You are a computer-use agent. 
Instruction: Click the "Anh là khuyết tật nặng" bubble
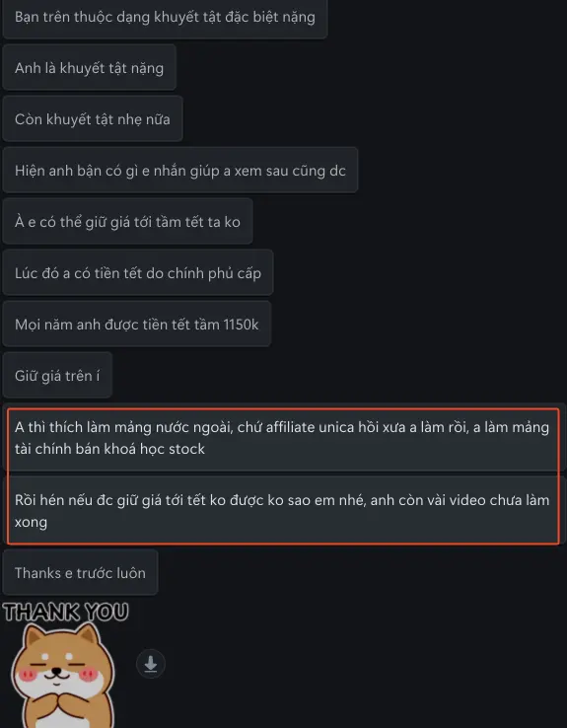click(x=89, y=68)
